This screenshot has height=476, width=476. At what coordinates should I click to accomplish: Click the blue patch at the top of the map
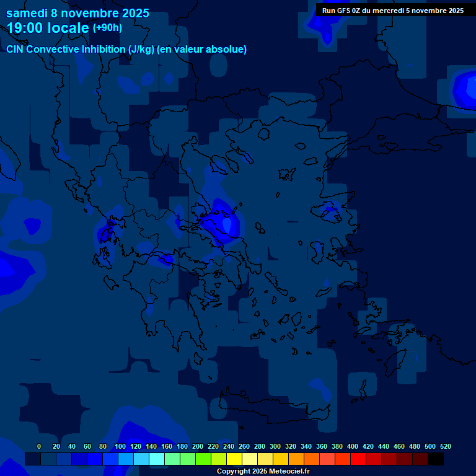click(322, 25)
